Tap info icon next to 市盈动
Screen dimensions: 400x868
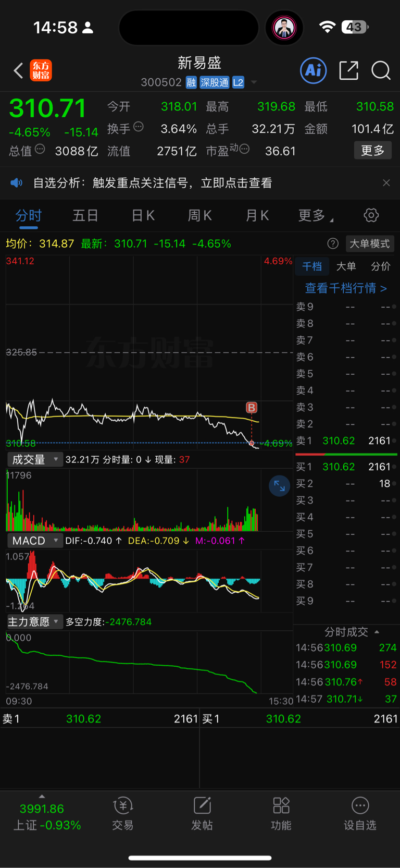click(244, 150)
